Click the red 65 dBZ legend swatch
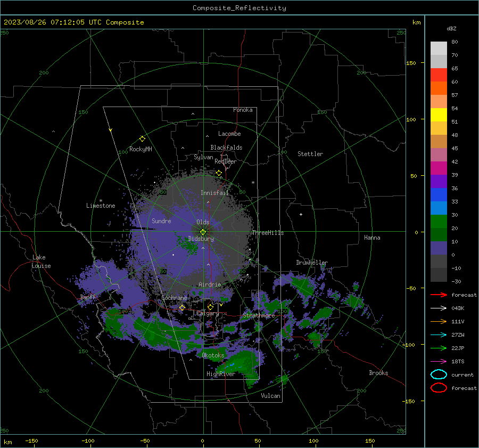The image size is (479, 448). click(x=439, y=75)
